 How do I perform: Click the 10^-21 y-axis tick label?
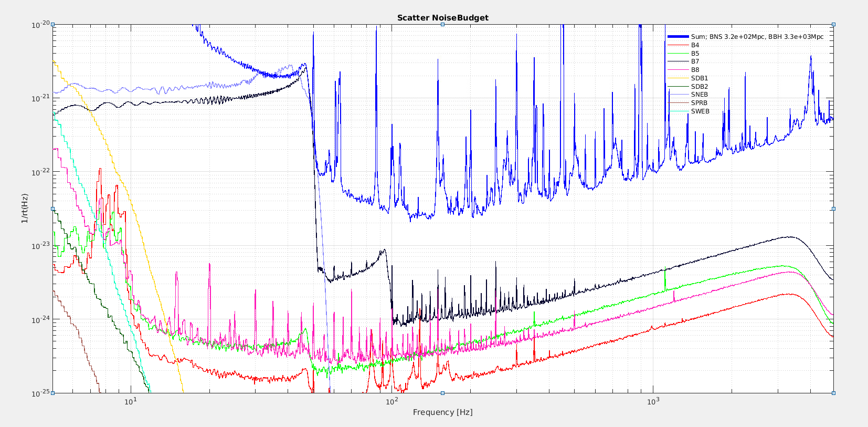coord(40,98)
